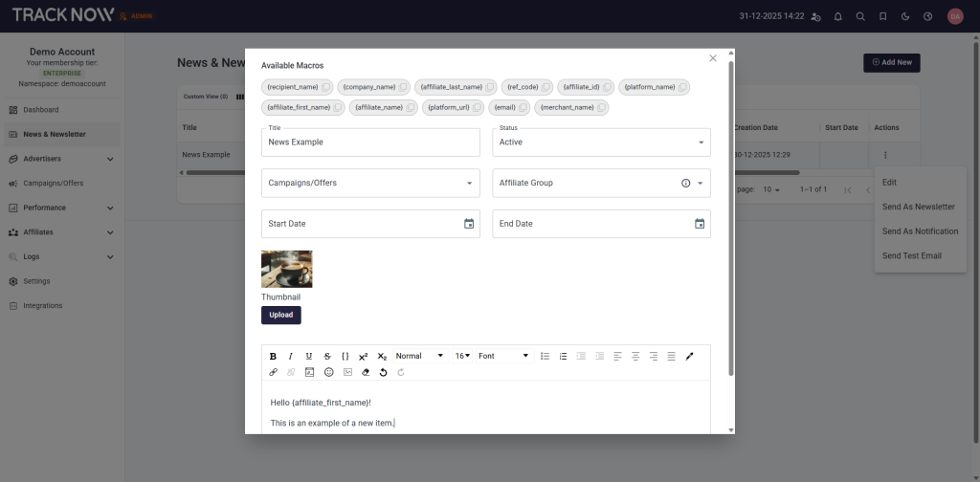This screenshot has width=980, height=482.
Task: Click the undo arrow in editor toolbar
Action: [x=383, y=372]
